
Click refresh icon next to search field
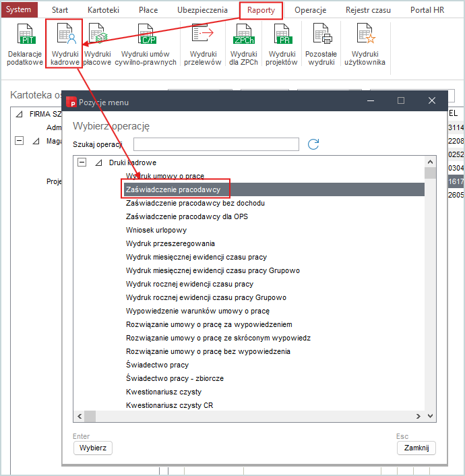(x=313, y=144)
